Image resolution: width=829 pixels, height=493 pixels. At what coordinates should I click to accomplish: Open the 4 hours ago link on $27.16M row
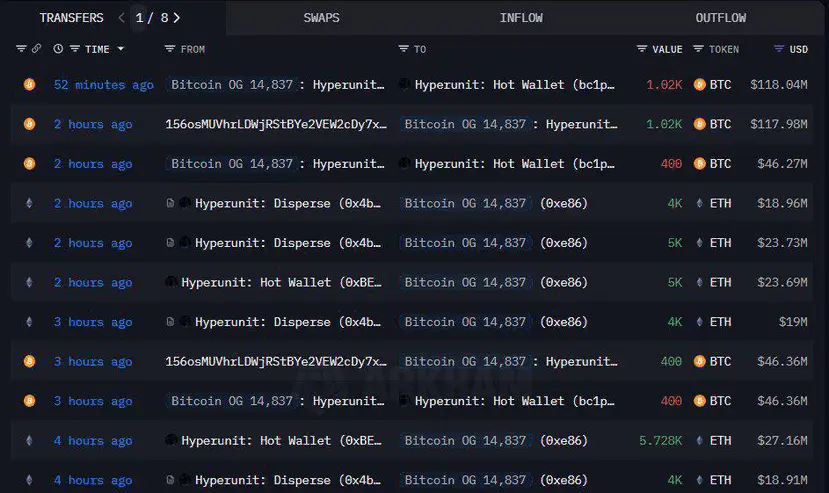coord(93,441)
